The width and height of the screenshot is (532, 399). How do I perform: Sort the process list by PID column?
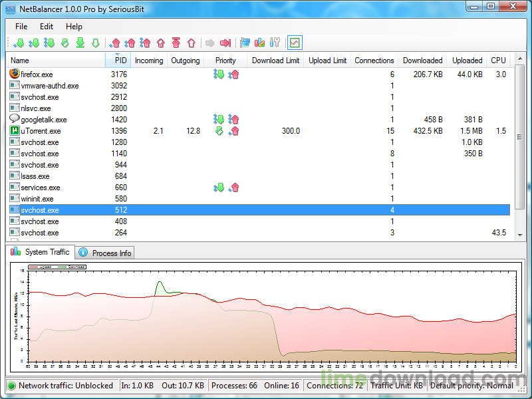120,61
